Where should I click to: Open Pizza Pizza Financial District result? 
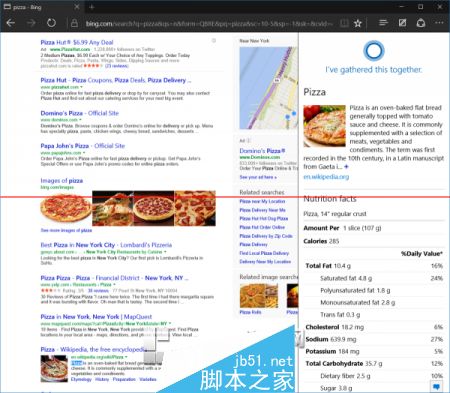pos(114,278)
